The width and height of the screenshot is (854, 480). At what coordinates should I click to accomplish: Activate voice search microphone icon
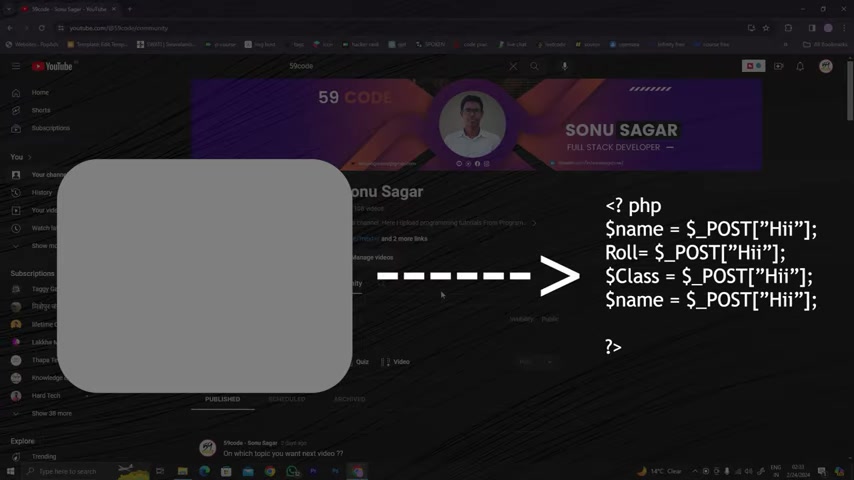565,66
